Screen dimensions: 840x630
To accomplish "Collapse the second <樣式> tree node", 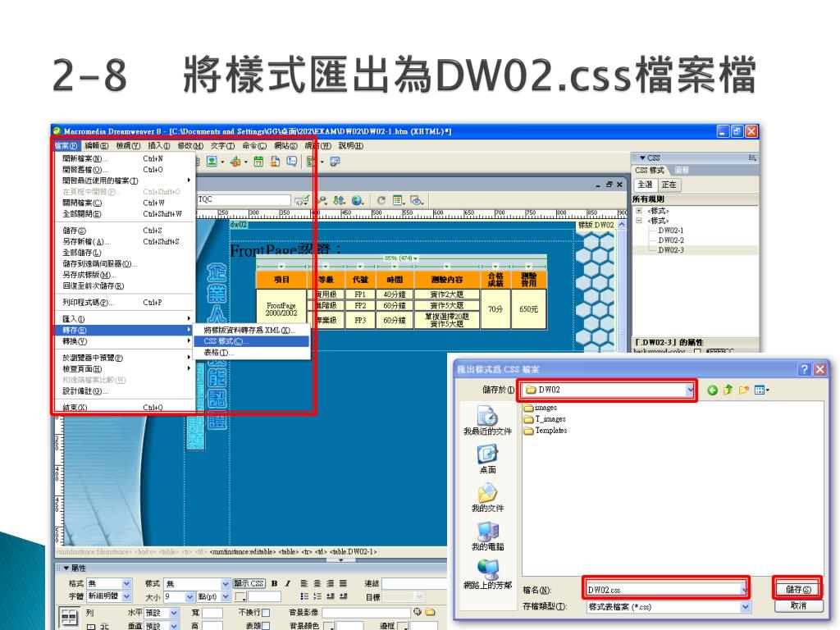I will tap(638, 220).
